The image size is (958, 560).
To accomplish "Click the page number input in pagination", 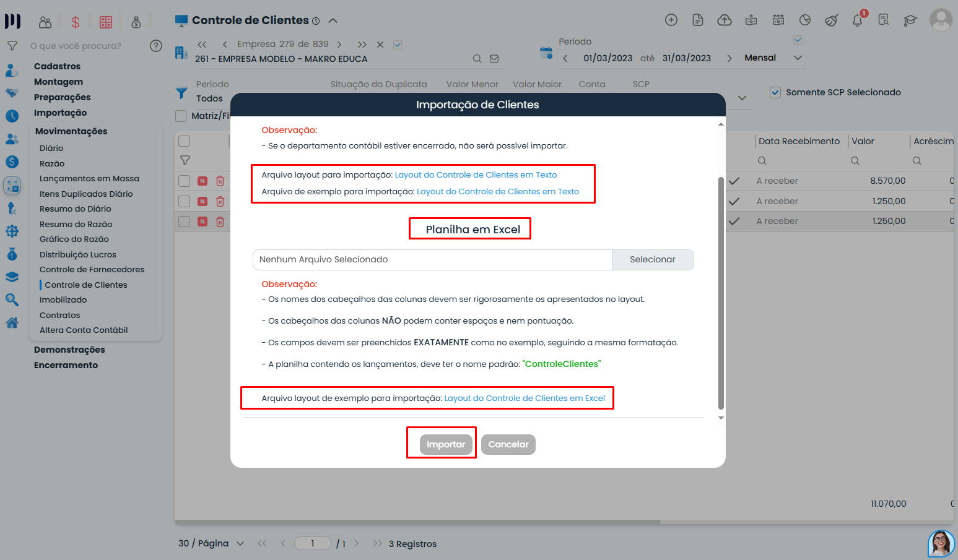I will click(x=313, y=543).
